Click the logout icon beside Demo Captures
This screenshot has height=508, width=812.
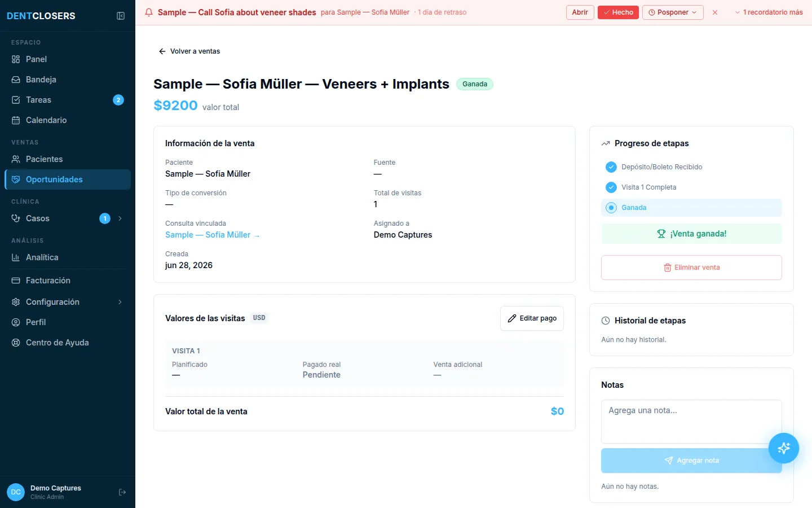pyautogui.click(x=122, y=492)
